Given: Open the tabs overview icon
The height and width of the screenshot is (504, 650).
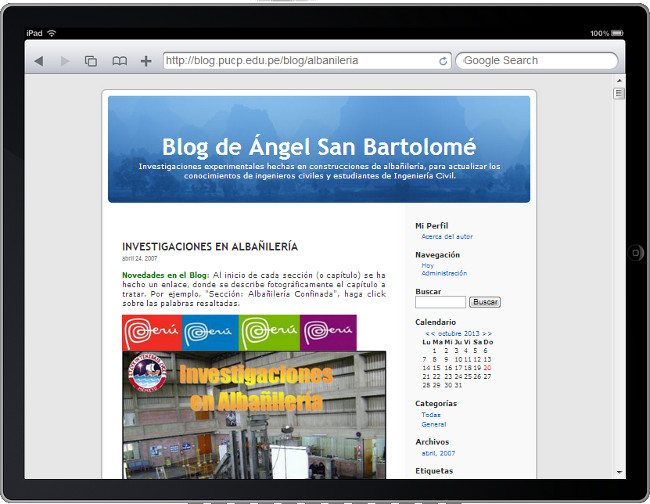Looking at the screenshot, I should click(91, 61).
